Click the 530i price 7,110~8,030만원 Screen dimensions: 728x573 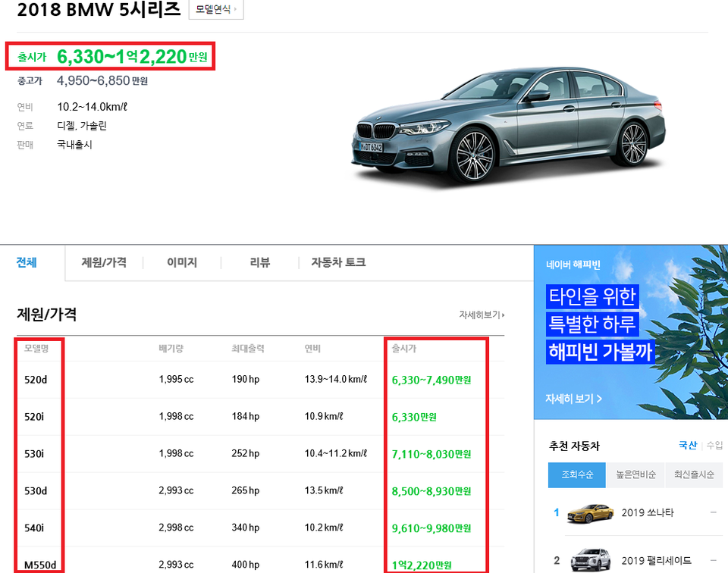[431, 454]
